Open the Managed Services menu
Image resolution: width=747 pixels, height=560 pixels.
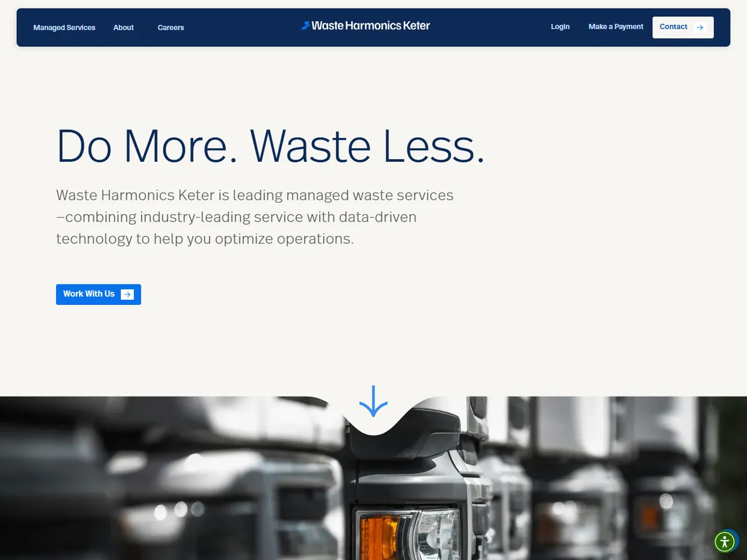click(x=64, y=27)
